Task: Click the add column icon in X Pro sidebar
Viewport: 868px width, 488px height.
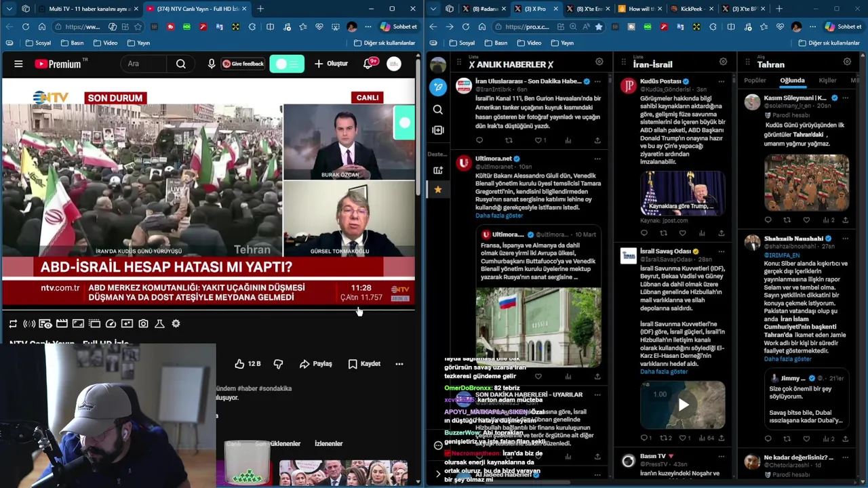Action: pos(438,130)
